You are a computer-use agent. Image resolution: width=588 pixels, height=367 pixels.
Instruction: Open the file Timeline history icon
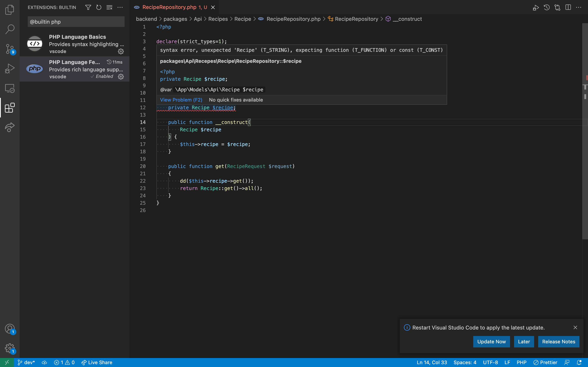(x=547, y=7)
